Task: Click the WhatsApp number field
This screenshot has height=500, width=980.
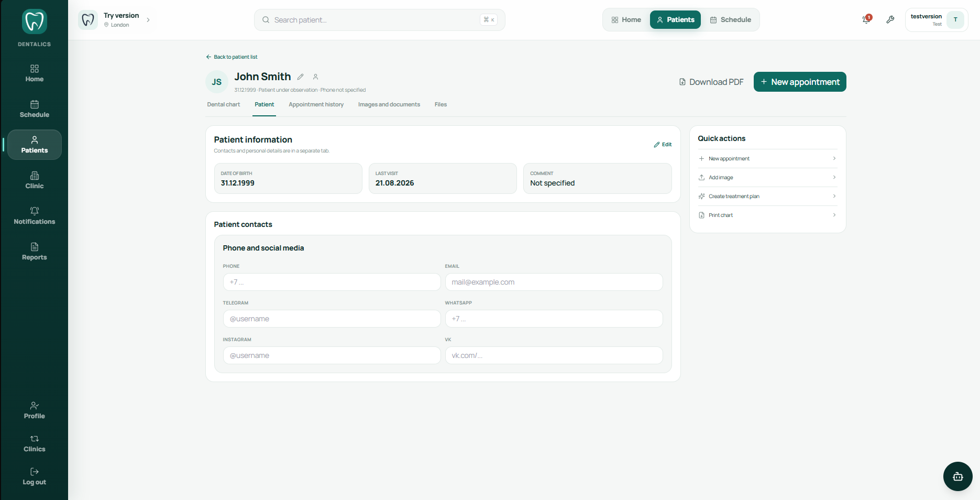Action: (x=554, y=319)
